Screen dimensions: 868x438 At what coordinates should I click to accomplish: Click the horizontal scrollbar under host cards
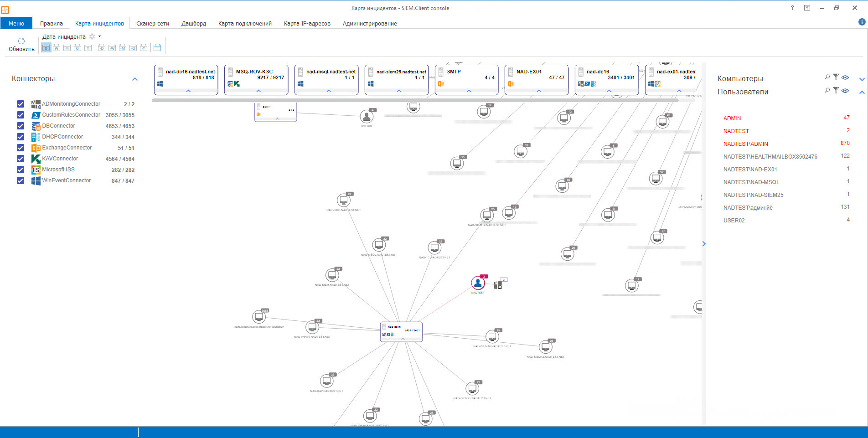point(410,100)
